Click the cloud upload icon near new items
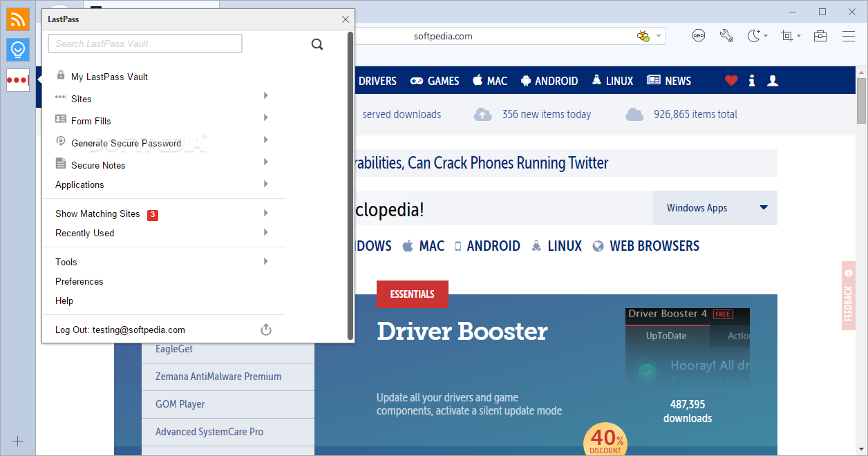868x456 pixels. point(483,115)
